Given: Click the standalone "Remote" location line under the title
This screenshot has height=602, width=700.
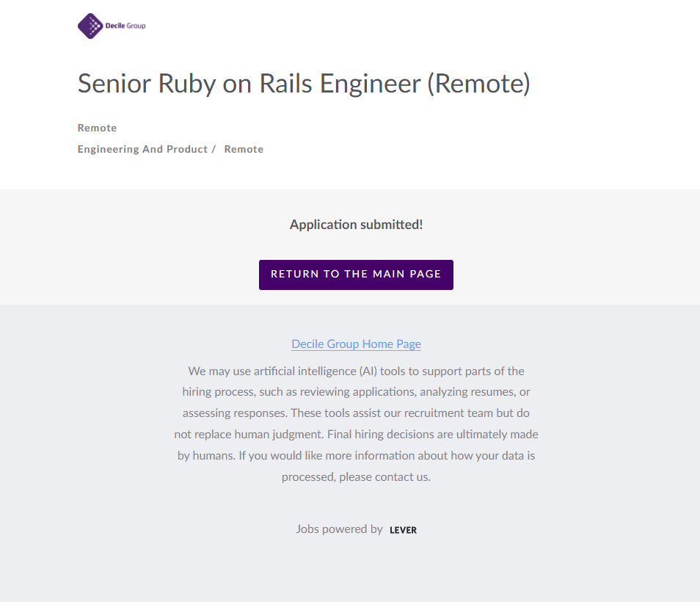Looking at the screenshot, I should point(97,128).
